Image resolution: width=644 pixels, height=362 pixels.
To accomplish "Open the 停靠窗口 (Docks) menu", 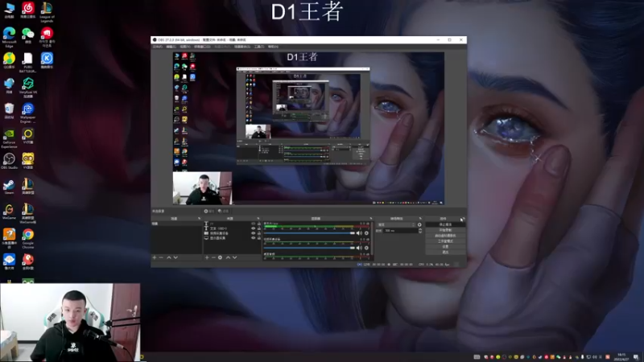I will click(202, 47).
